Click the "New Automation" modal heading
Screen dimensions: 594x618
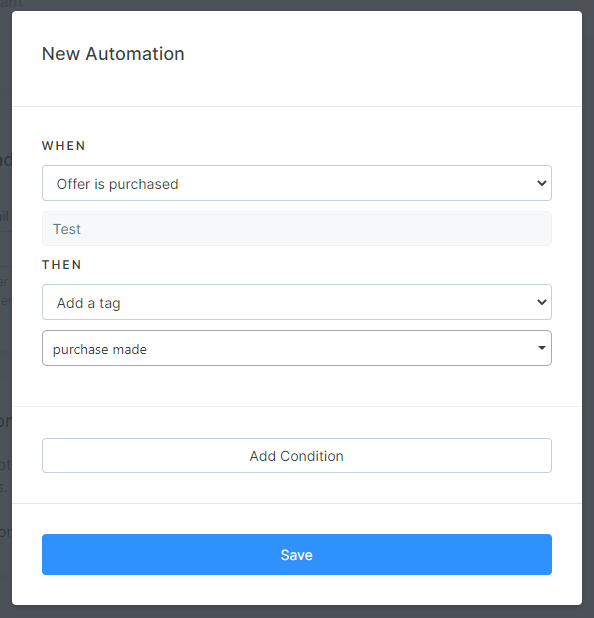113,54
